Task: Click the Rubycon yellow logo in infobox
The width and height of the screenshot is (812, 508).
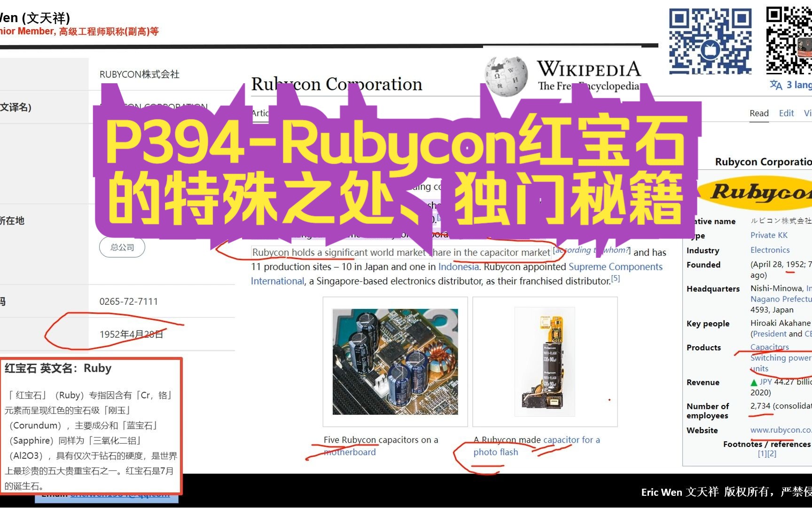Action: tap(755, 193)
